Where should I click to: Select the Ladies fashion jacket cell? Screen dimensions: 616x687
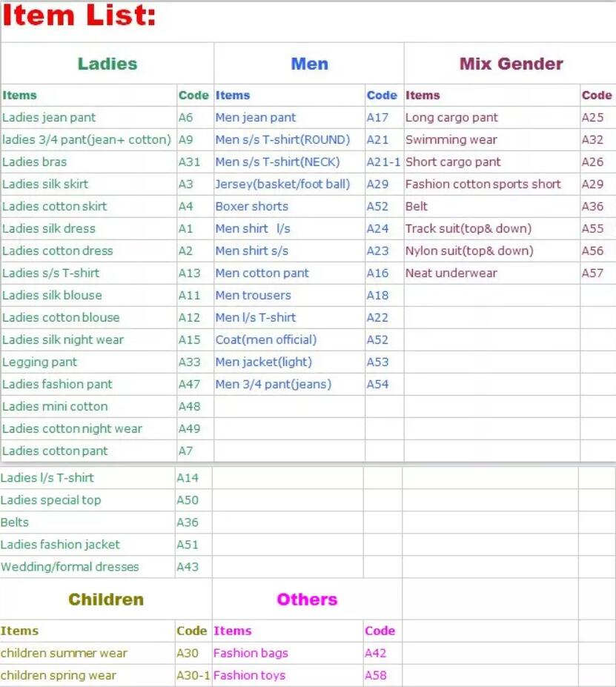[x=60, y=545]
